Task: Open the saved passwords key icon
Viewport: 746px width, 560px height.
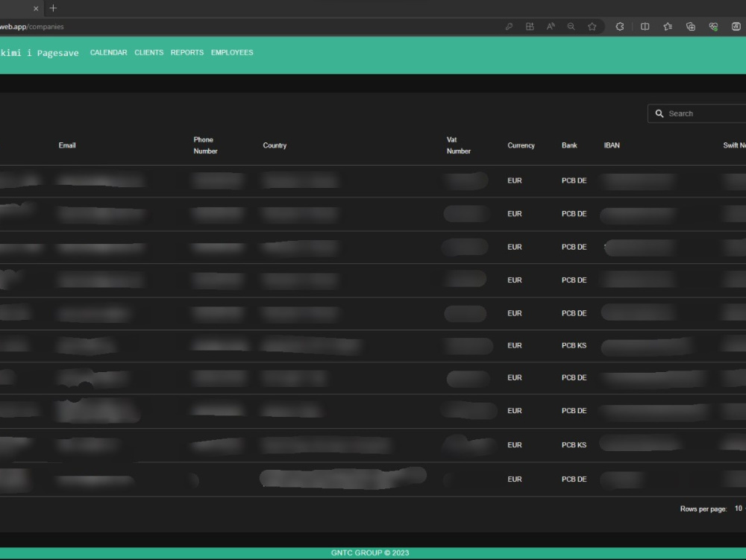Action: pos(509,27)
